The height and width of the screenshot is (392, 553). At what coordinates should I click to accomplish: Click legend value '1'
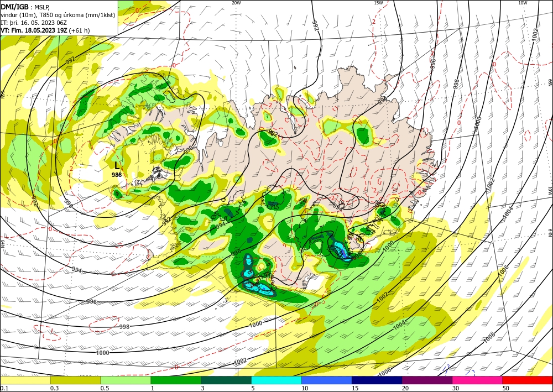pos(153,388)
